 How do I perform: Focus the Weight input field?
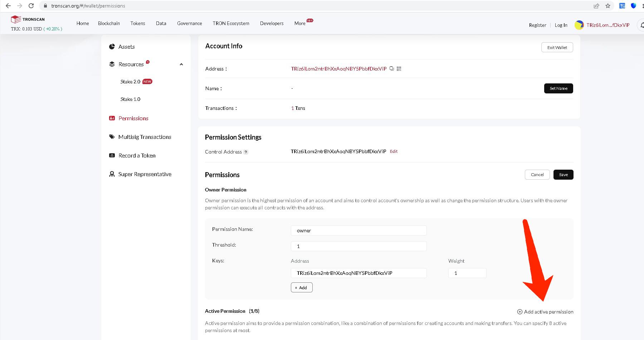pos(467,273)
